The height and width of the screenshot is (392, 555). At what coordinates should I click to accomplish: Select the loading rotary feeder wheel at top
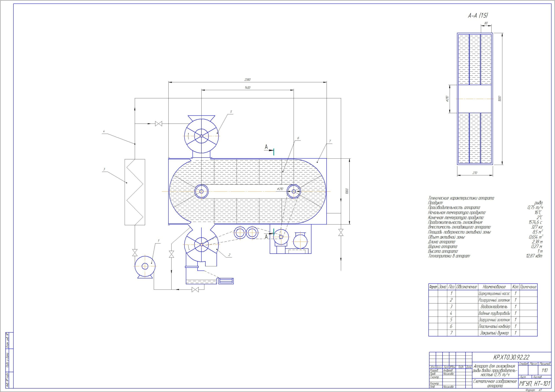pos(201,136)
